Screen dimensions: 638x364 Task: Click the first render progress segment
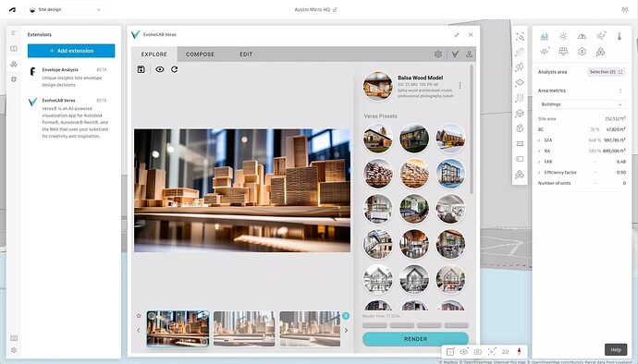[x=374, y=325]
